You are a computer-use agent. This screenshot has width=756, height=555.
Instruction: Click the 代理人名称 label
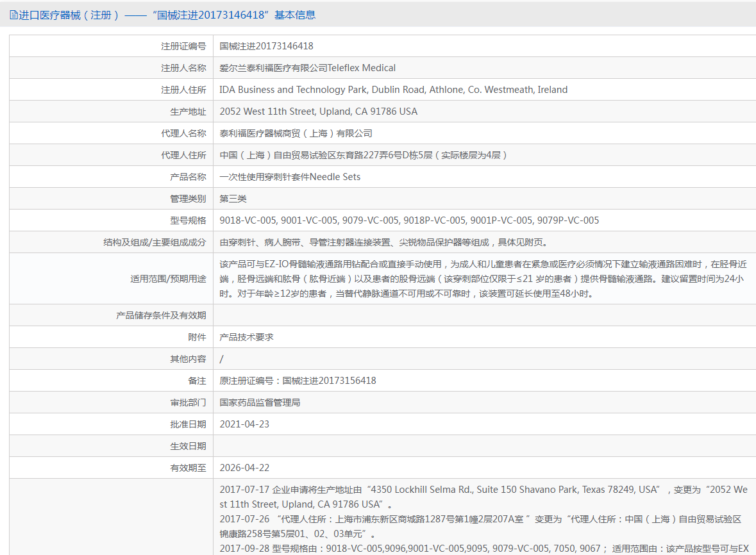[183, 133]
